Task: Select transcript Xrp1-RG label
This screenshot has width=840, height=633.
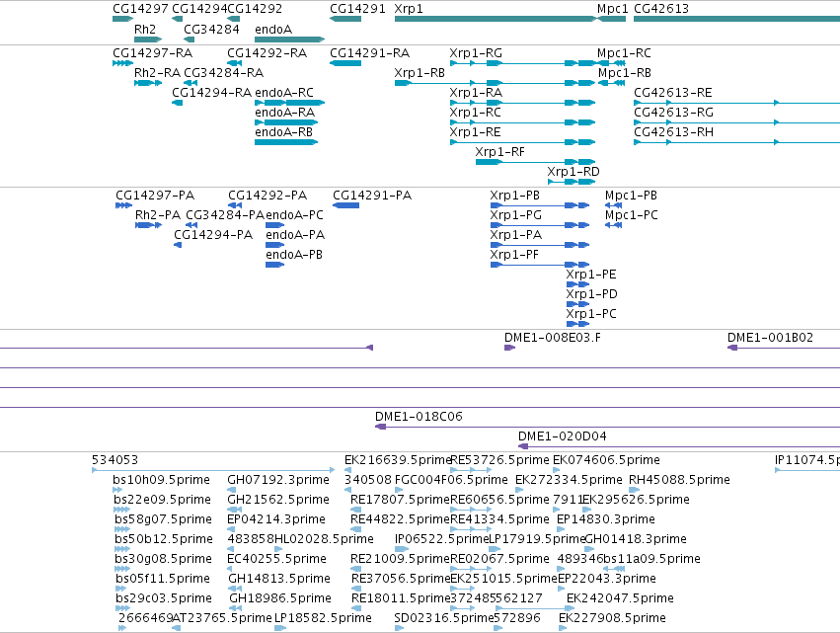Action: click(x=476, y=53)
